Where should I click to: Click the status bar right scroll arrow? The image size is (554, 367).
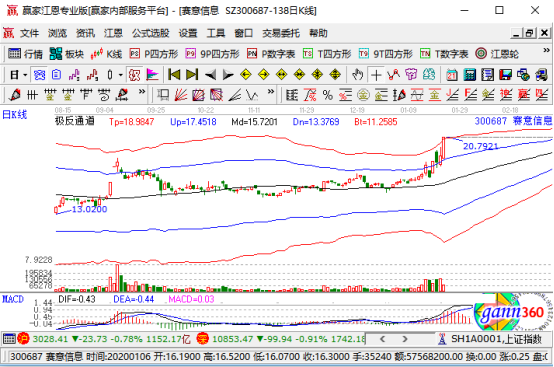tap(405, 339)
